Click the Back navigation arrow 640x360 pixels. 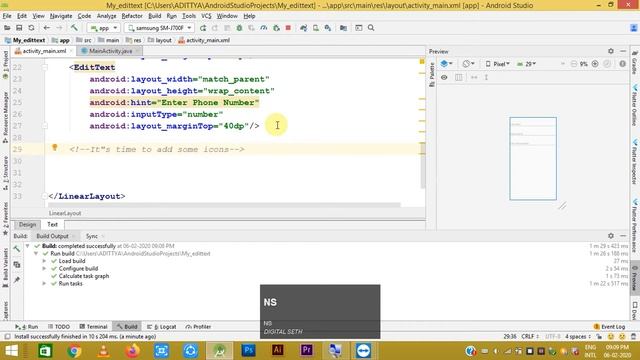pos(47,28)
